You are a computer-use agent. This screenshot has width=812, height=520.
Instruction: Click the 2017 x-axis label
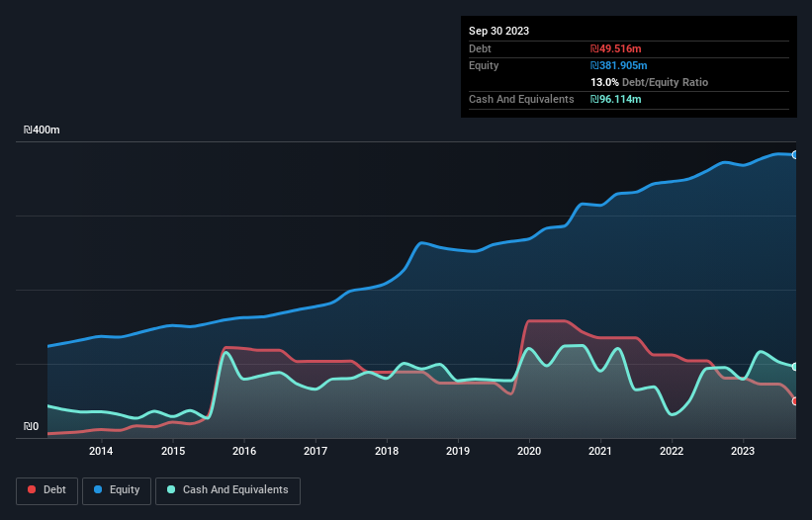pos(316,451)
